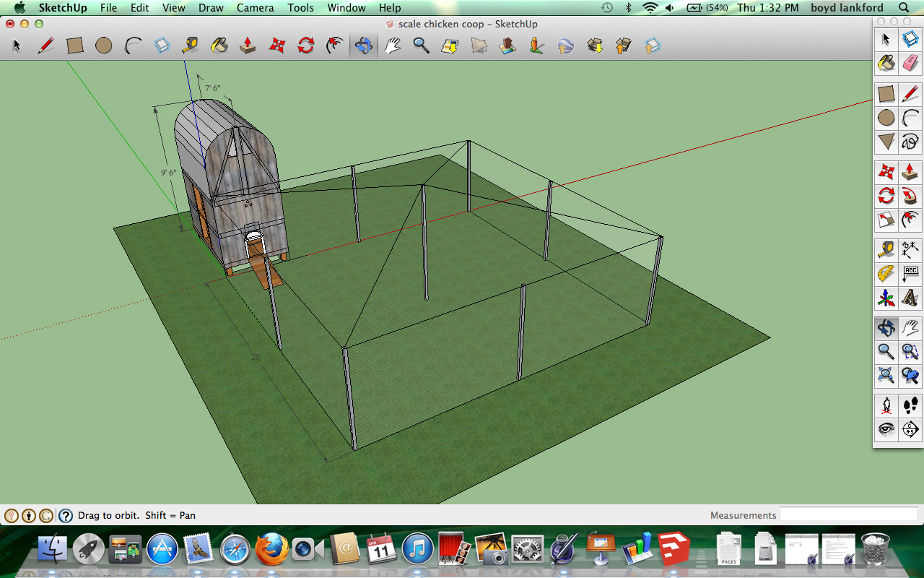Activate the Look Around eye tool
The width and height of the screenshot is (924, 578).
pos(886,429)
